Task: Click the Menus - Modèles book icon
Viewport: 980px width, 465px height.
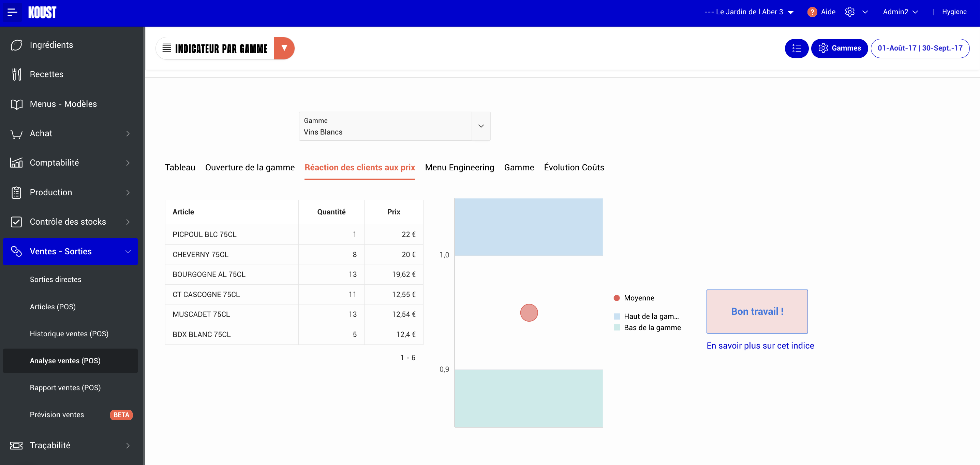Action: point(16,104)
